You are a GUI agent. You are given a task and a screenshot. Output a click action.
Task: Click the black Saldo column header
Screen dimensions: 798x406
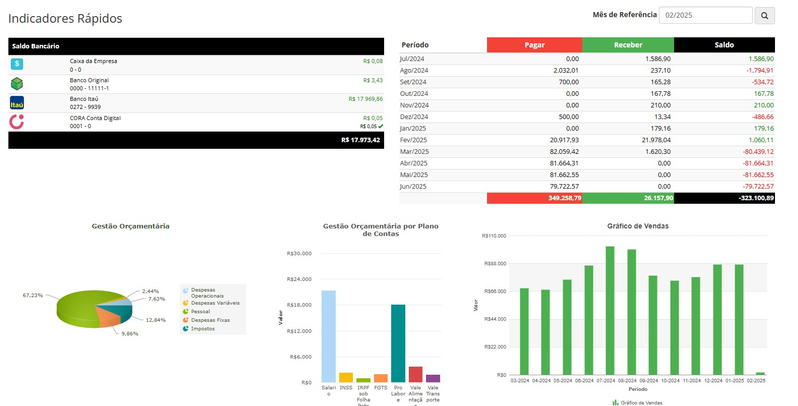[724, 45]
